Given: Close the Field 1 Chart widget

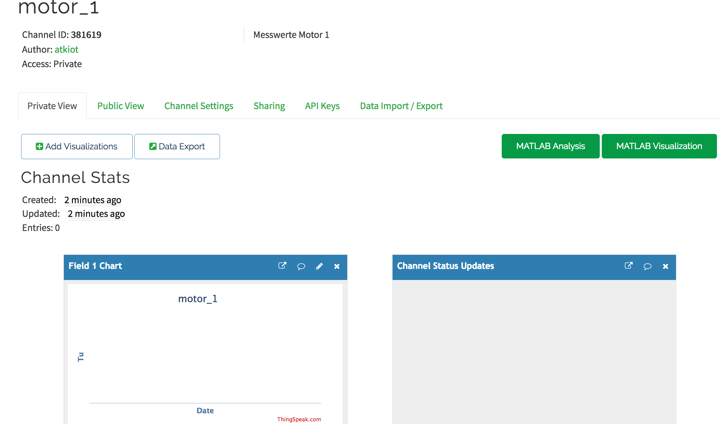Looking at the screenshot, I should [337, 266].
